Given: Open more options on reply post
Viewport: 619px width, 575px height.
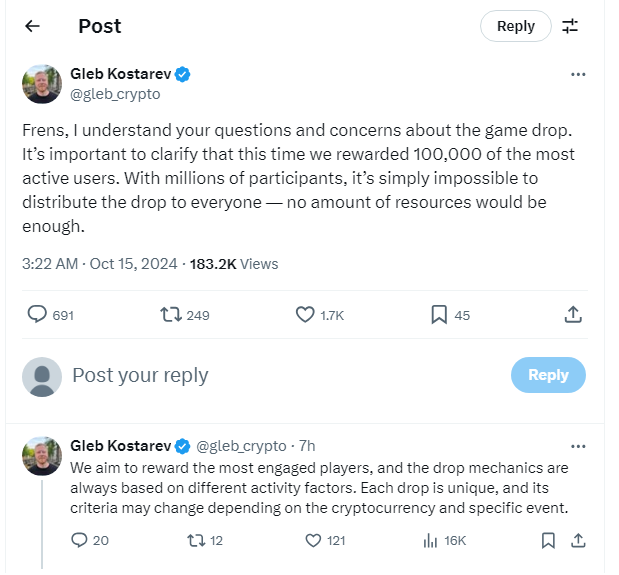Looking at the screenshot, I should click(x=578, y=446).
